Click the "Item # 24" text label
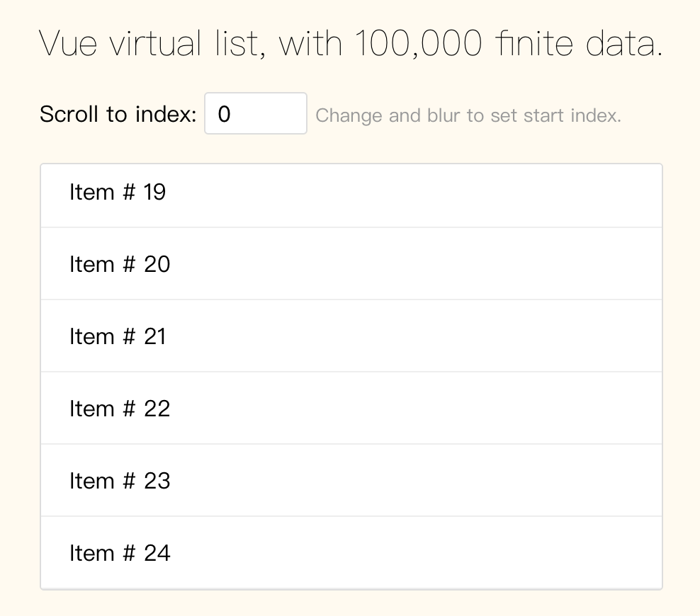The height and width of the screenshot is (616, 700). click(120, 553)
